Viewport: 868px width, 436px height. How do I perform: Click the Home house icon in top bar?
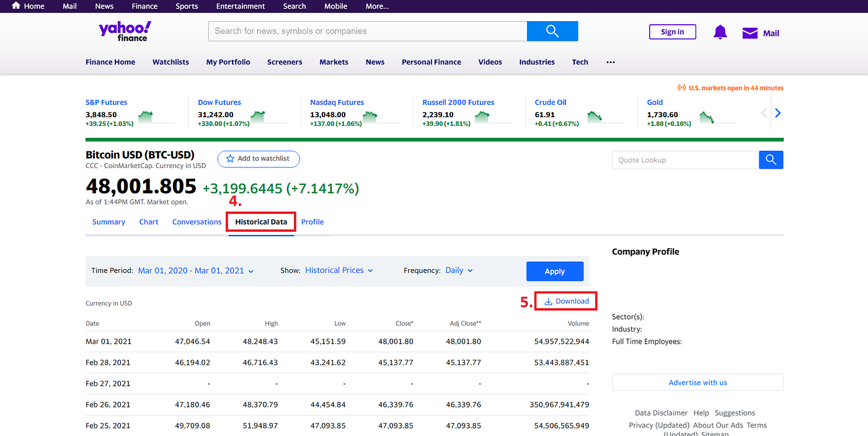16,6
